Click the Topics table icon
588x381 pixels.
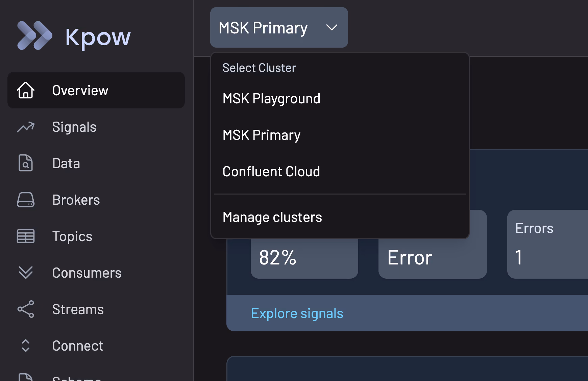pos(26,236)
